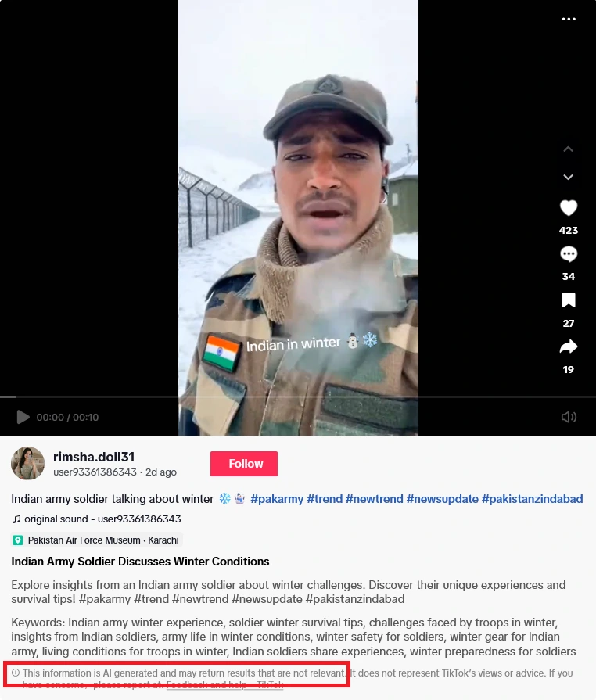Open the rimsha.doll31 profile avatar
Viewport: 596px width, 700px height.
(27, 463)
